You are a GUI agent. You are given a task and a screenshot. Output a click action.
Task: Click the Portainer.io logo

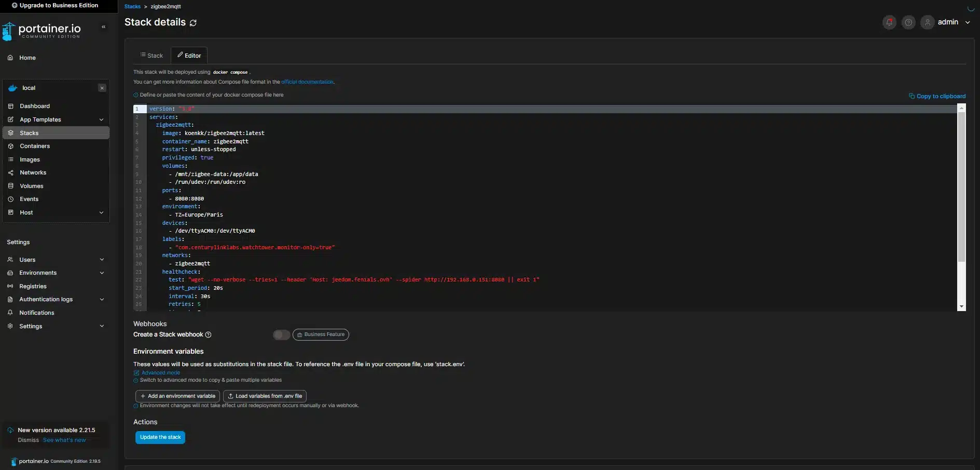[x=42, y=31]
